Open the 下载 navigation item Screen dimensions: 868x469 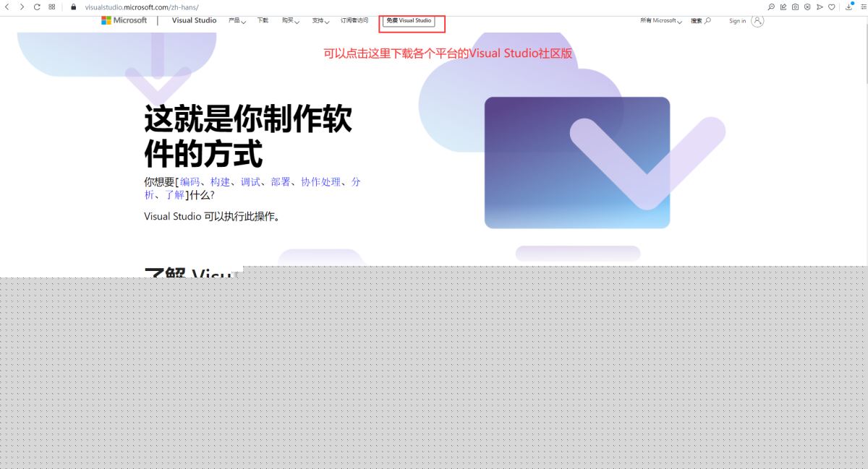pos(263,21)
